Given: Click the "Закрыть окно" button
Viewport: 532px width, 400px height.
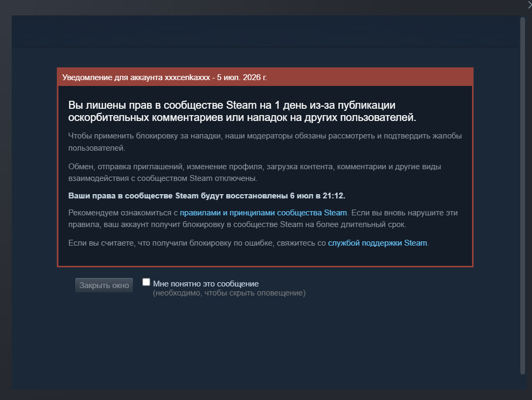Looking at the screenshot, I should (x=104, y=285).
